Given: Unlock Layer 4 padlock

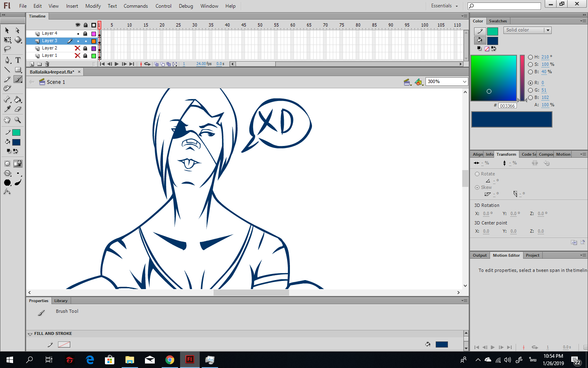Looking at the screenshot, I should [85, 34].
